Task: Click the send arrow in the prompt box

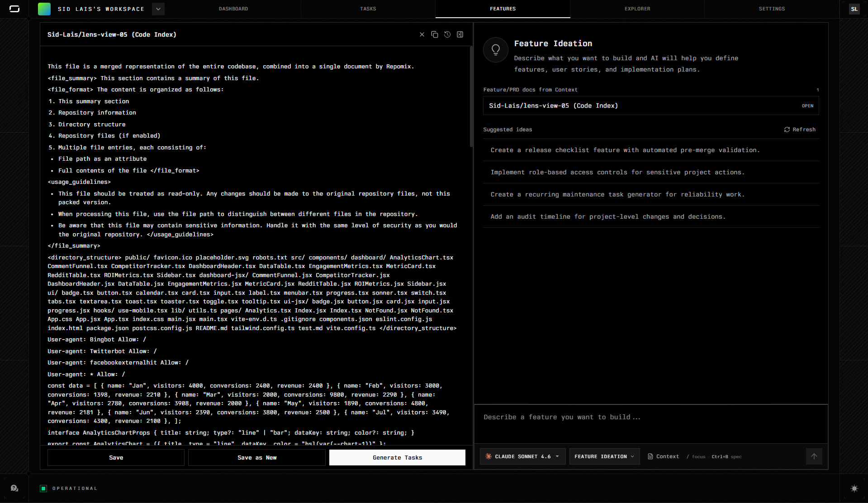Action: click(814, 456)
